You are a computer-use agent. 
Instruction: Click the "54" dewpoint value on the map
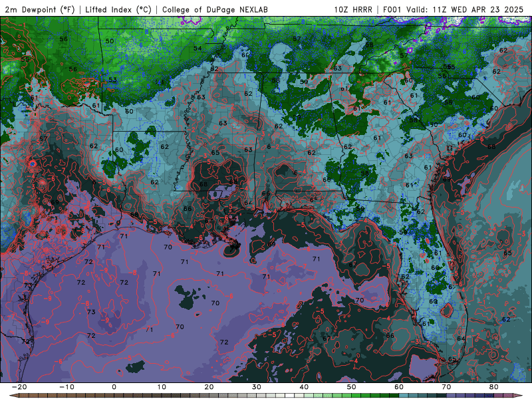click(x=198, y=48)
